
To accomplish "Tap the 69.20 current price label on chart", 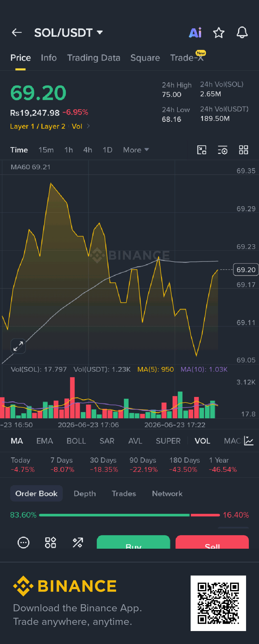I will click(246, 270).
